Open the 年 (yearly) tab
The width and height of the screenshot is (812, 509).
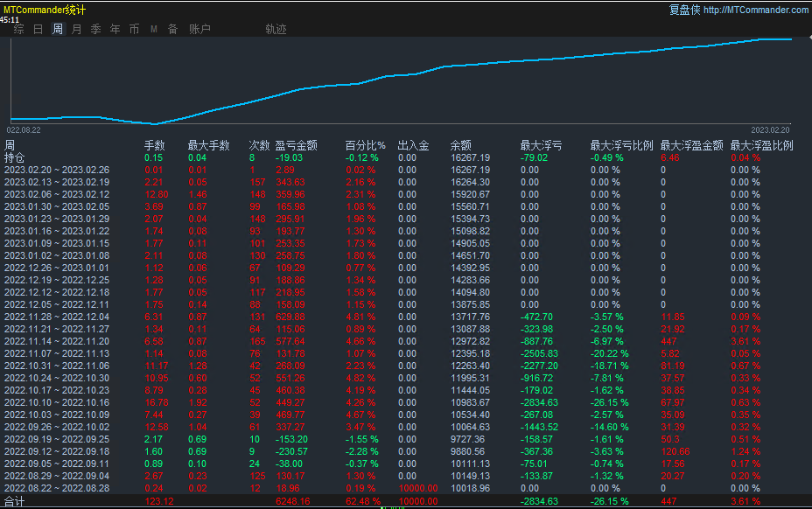coord(115,29)
